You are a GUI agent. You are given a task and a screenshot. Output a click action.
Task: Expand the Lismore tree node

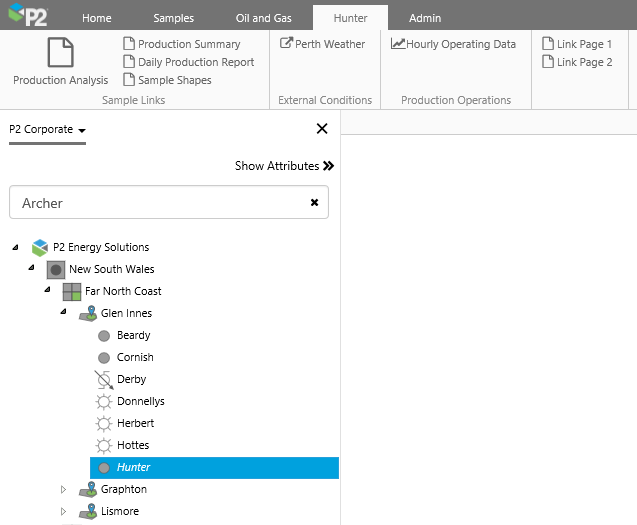click(63, 511)
